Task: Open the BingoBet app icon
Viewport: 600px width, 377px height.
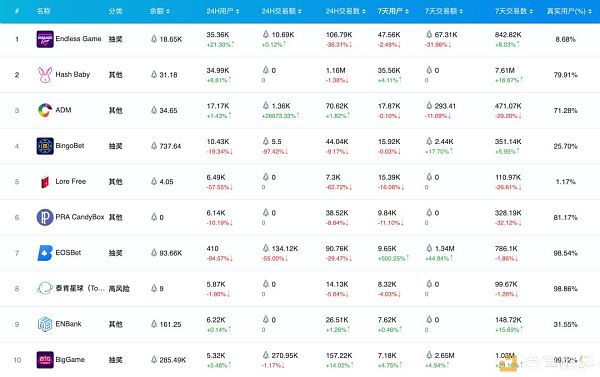Action: tap(45, 146)
